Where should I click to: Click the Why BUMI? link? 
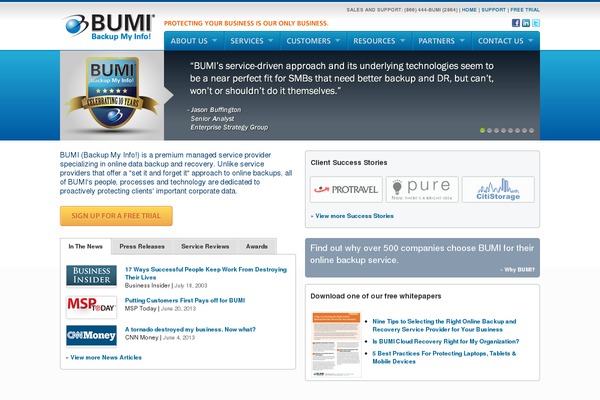click(x=517, y=269)
